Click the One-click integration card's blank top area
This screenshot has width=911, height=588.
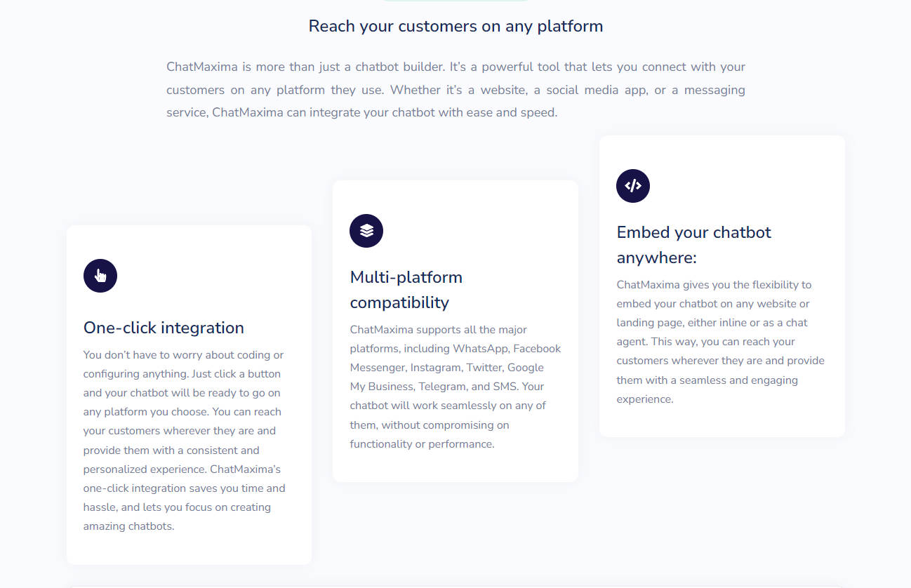tap(189, 241)
